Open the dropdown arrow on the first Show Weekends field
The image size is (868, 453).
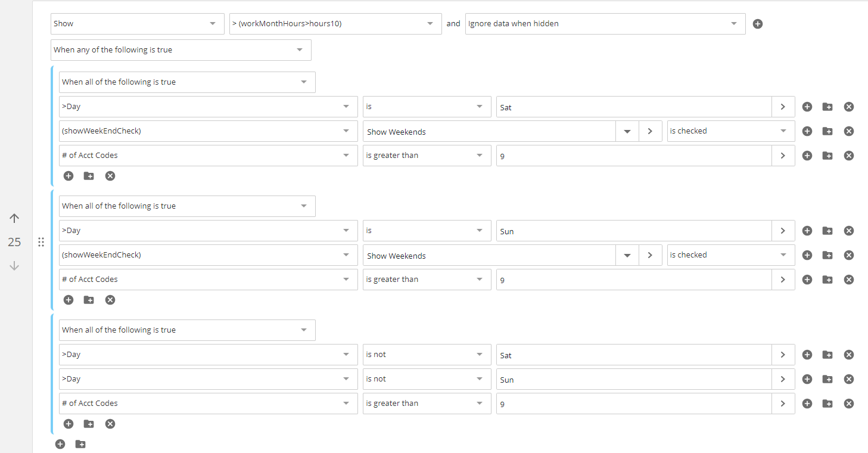[627, 131]
